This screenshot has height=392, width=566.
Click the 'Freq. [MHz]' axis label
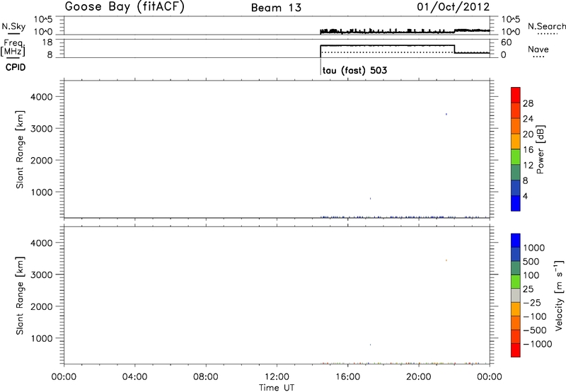tap(13, 47)
